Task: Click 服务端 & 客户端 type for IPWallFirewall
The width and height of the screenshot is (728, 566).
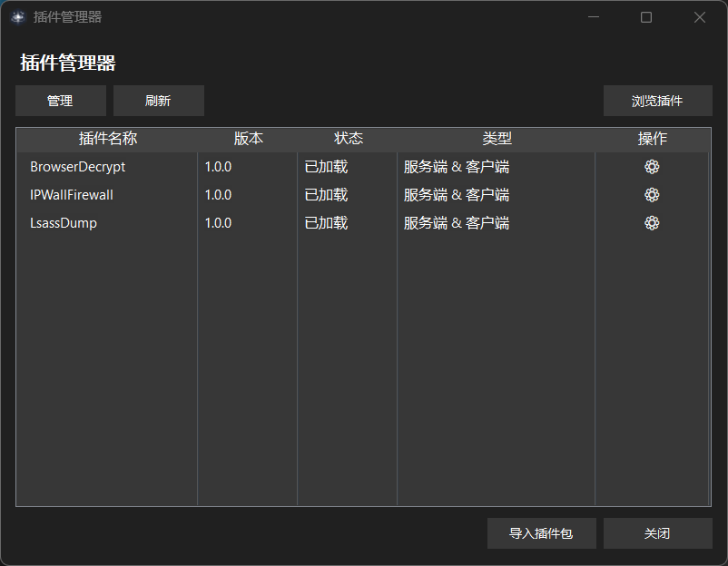Action: click(x=457, y=195)
